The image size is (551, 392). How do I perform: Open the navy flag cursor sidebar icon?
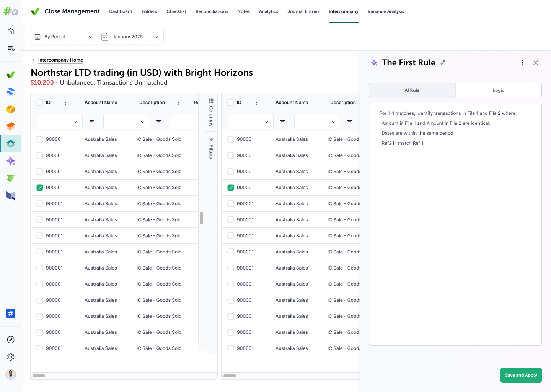coord(11,196)
